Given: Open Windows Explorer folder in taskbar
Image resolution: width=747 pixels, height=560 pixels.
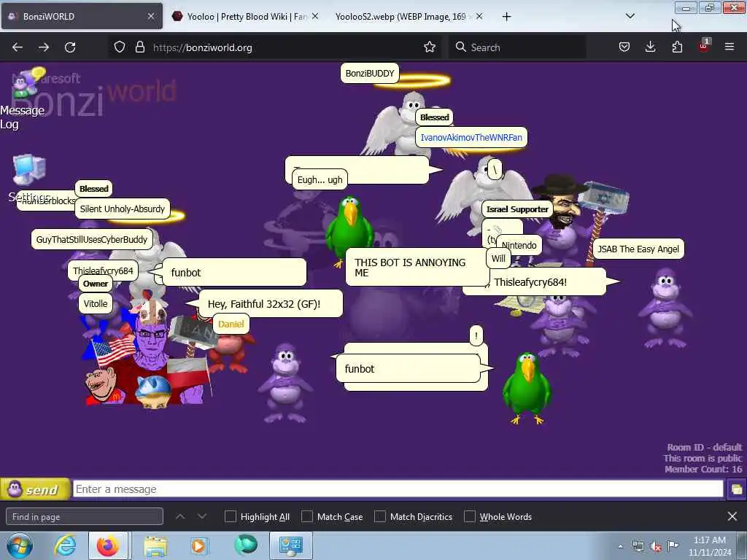Looking at the screenshot, I should 155,545.
